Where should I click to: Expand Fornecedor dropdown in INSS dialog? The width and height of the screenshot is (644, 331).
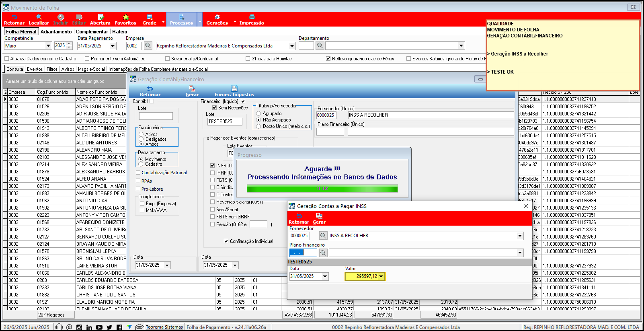click(520, 236)
